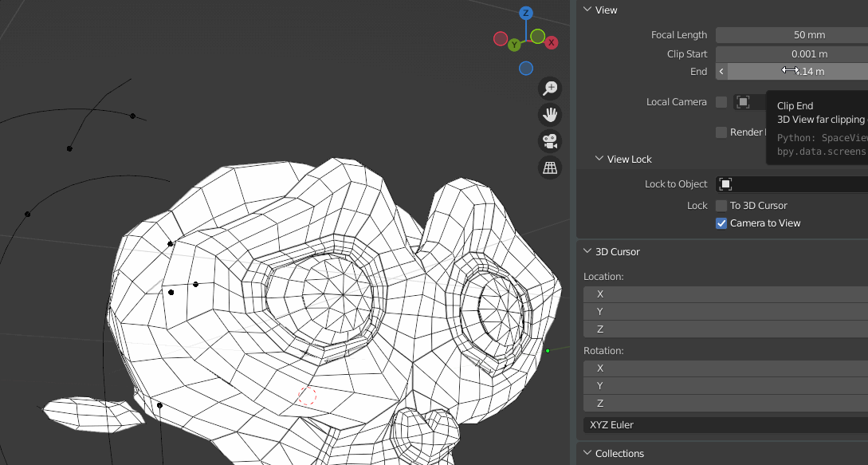868x465 pixels.
Task: Enable Lock To 3D Cursor checkbox
Action: [x=721, y=206]
